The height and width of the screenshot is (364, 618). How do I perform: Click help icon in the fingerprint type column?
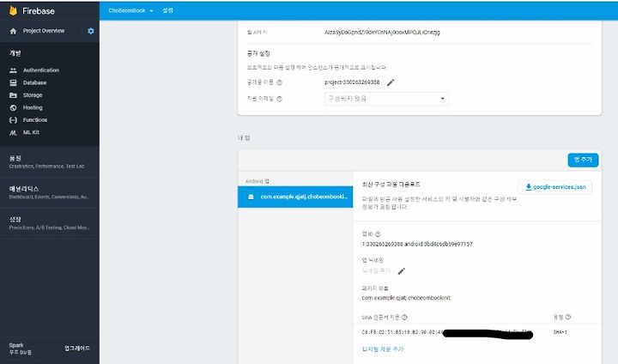tap(568, 317)
